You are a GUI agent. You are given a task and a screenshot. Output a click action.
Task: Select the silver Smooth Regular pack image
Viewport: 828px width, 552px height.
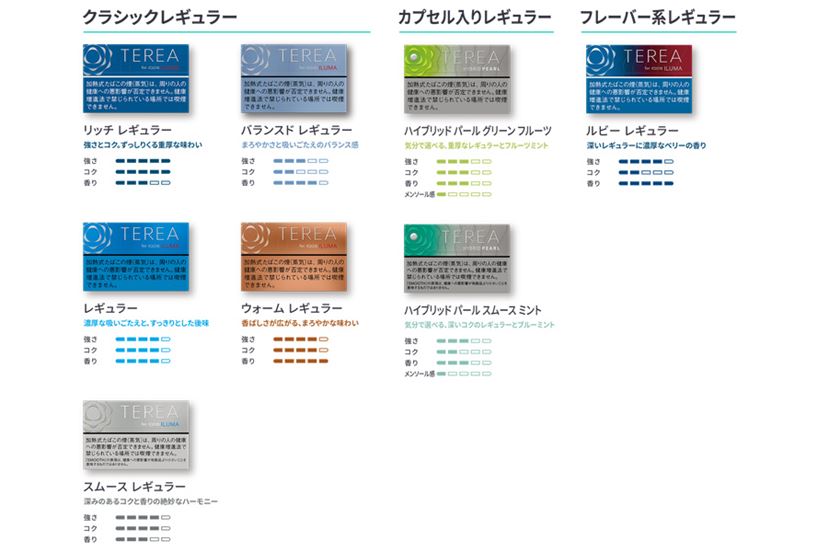(136, 435)
